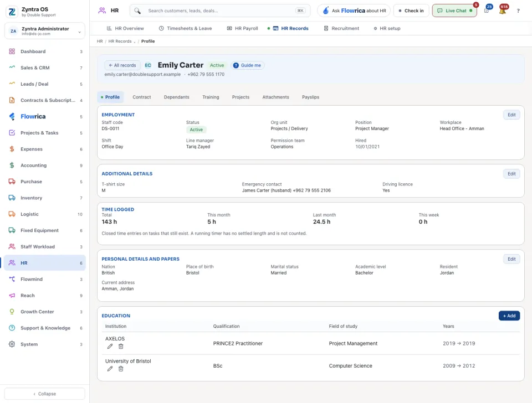This screenshot has width=532, height=403.
Task: Open the Flowrica logo icon in sidebar
Action: [x=12, y=116]
